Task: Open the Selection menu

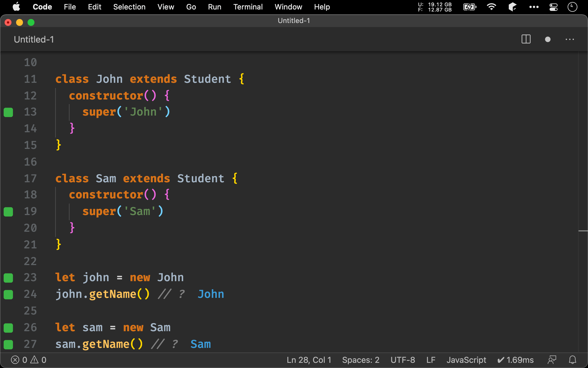Action: [129, 7]
